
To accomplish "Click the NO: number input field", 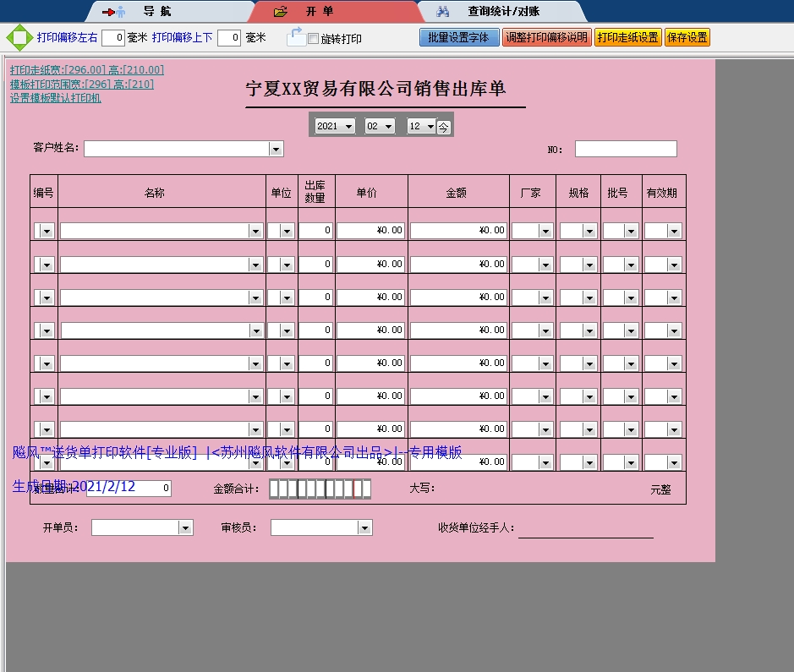I will pos(626,149).
